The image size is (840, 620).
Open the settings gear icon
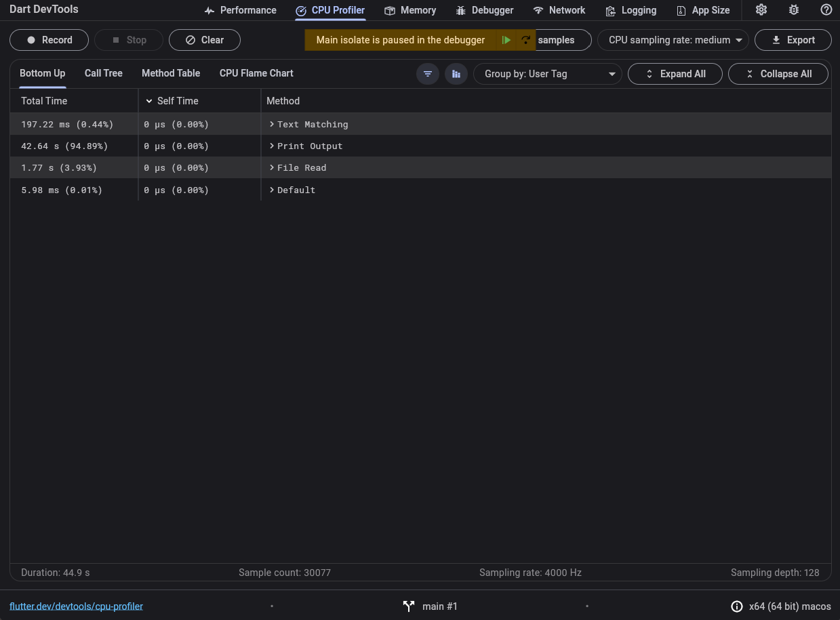[x=761, y=10]
